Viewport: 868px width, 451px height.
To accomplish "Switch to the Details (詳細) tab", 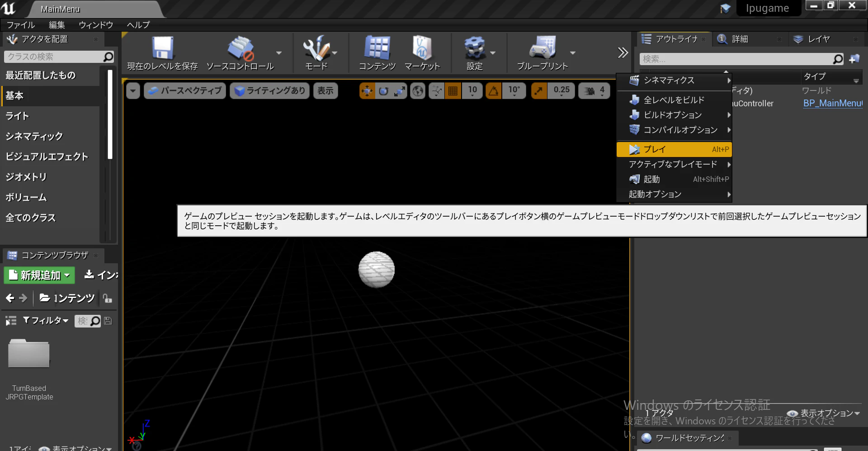I will coord(740,39).
